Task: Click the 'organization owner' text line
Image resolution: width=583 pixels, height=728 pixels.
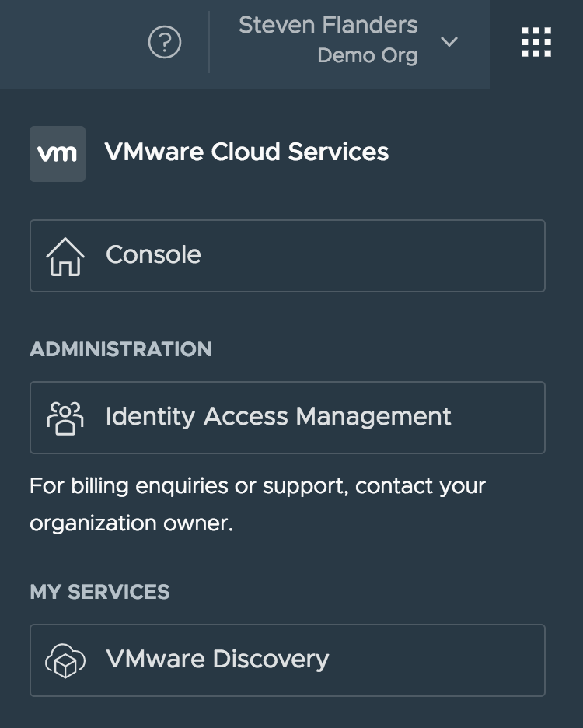Action: point(131,523)
